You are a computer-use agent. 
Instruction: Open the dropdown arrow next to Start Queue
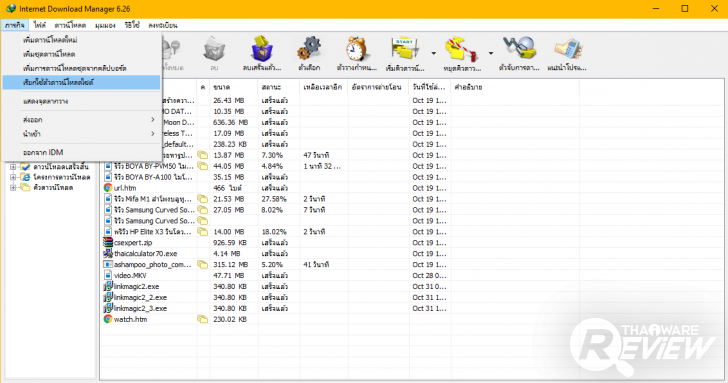pos(433,53)
